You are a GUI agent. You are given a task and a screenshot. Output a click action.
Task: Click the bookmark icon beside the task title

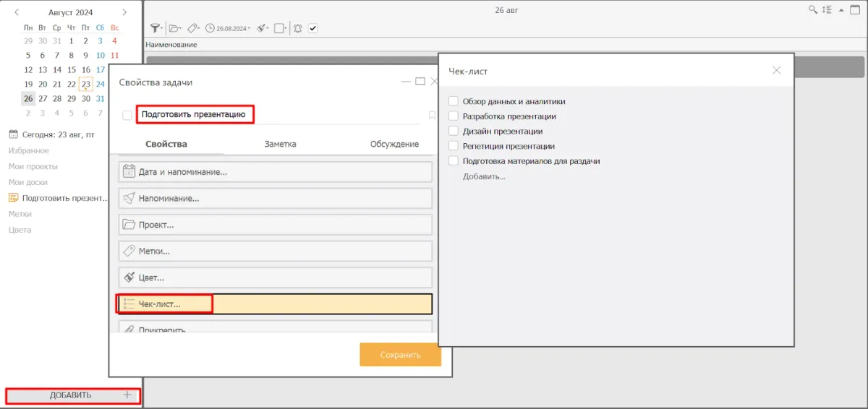coord(432,115)
